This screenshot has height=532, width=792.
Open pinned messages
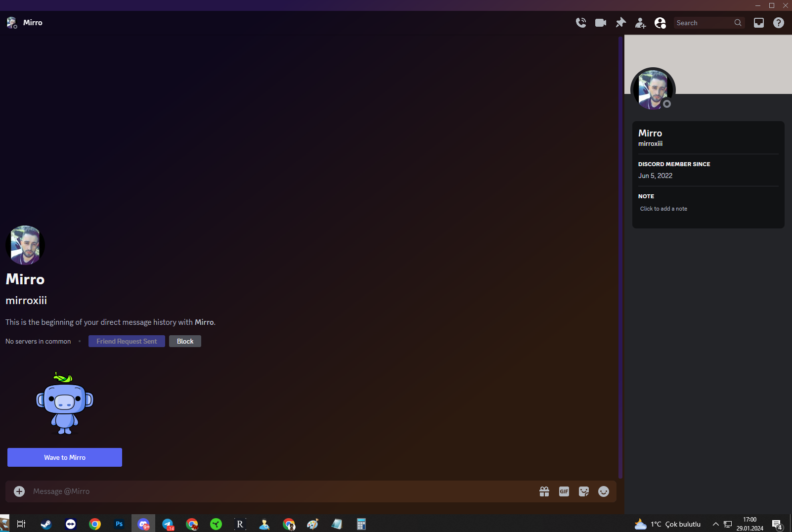(x=620, y=23)
